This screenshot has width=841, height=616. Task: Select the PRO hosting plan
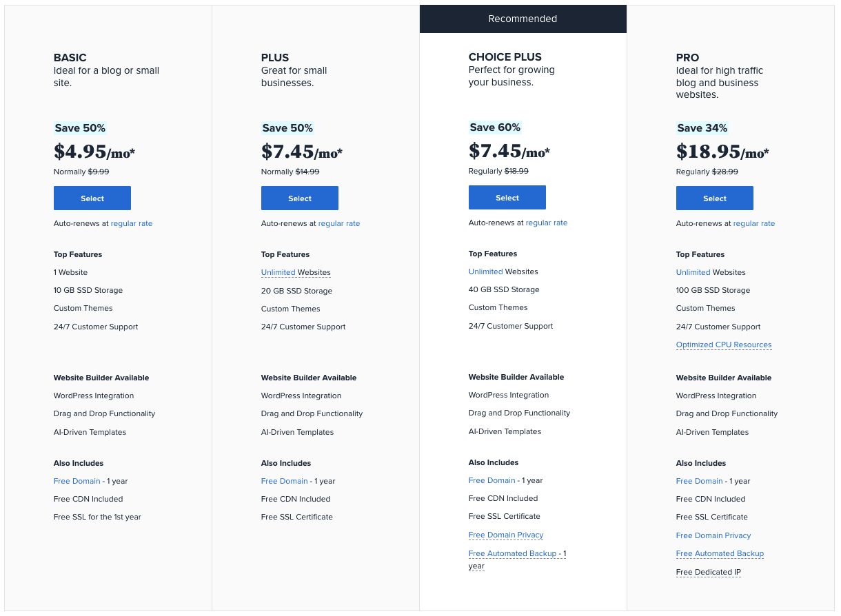point(715,198)
